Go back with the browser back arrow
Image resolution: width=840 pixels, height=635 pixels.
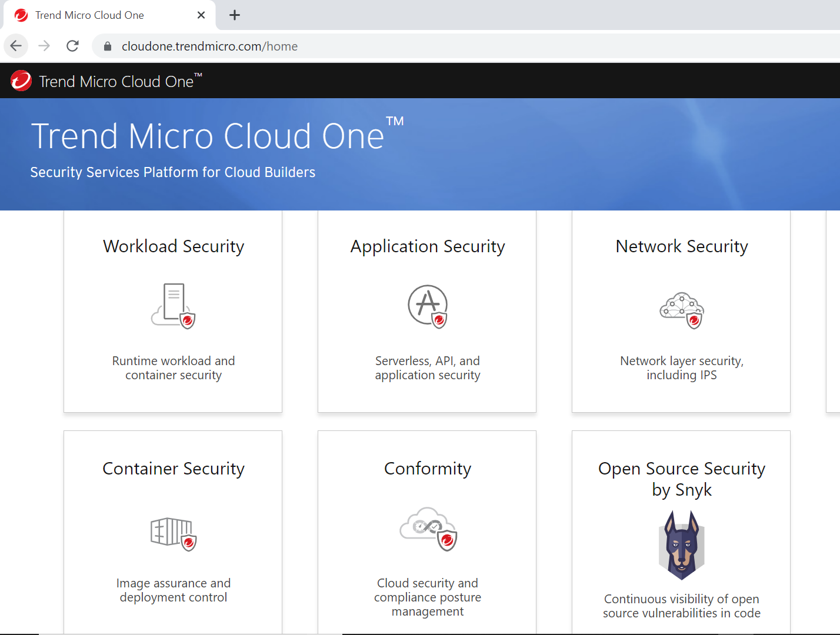[16, 46]
